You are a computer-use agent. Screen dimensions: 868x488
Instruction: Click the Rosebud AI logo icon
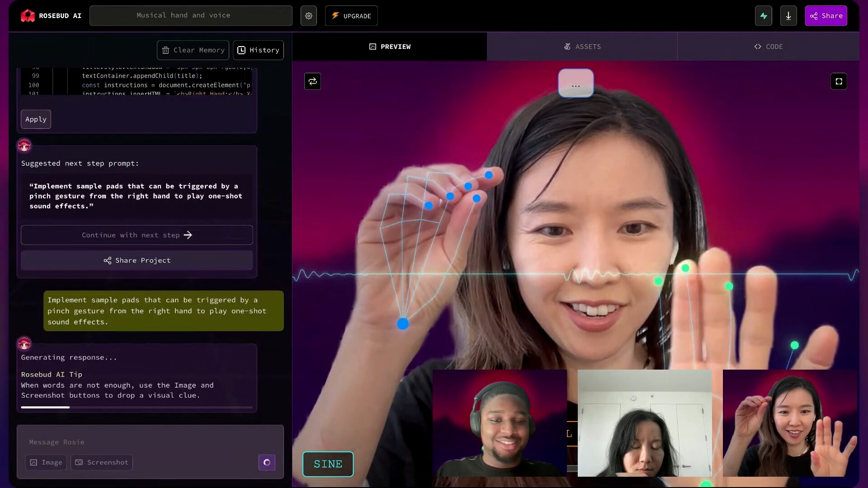(28, 15)
